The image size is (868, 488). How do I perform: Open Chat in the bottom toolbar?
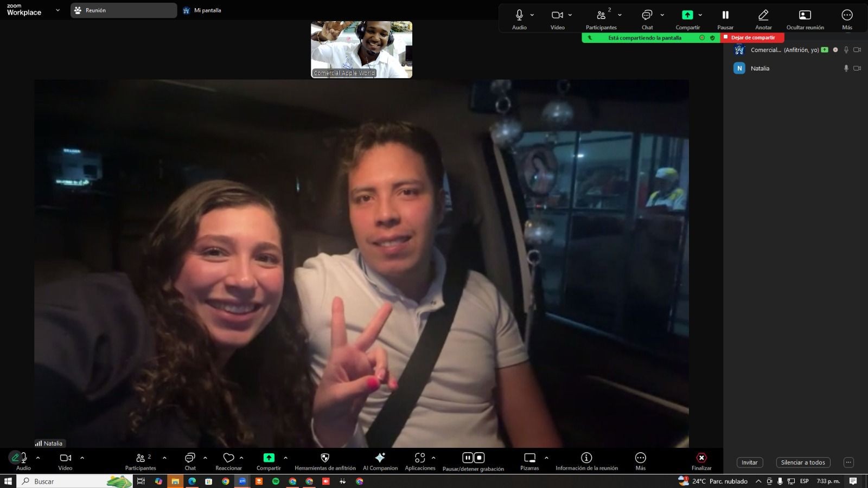pyautogui.click(x=190, y=458)
